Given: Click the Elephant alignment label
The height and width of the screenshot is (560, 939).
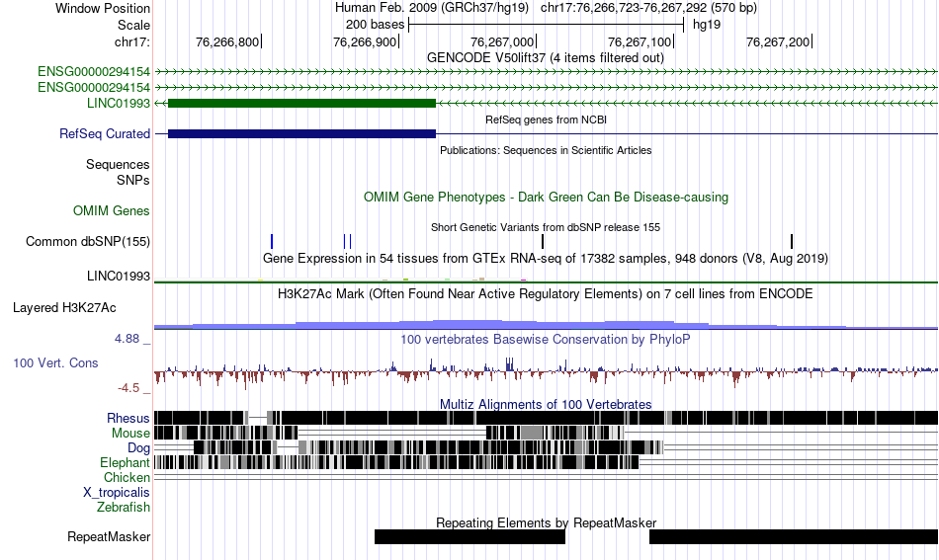Looking at the screenshot, I should click(x=125, y=462).
